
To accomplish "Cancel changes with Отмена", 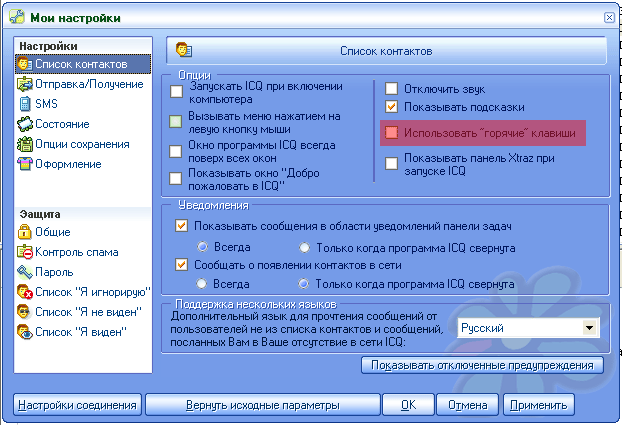I will pos(467,405).
